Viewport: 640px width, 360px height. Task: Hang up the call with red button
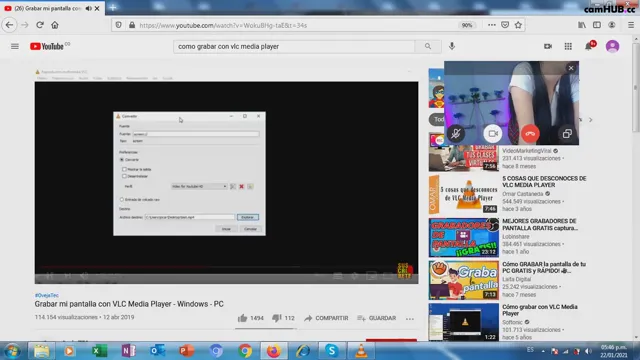click(530, 133)
